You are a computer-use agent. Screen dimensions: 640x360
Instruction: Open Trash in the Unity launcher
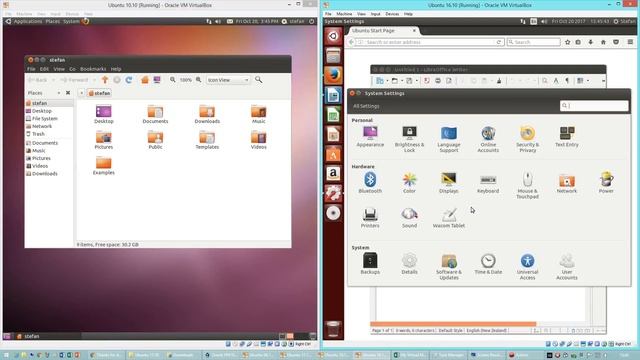[x=333, y=329]
